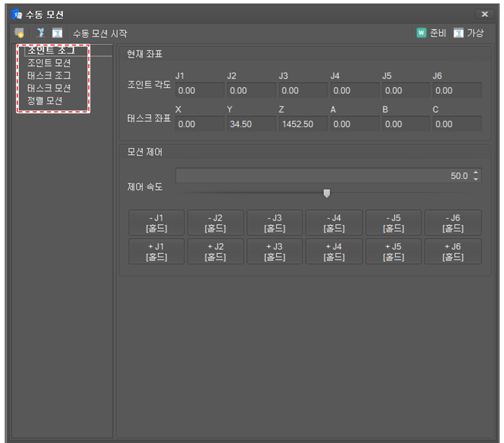Choose 태스크 모션 from the left list
Viewport: 504px width, 443px height.
point(49,88)
